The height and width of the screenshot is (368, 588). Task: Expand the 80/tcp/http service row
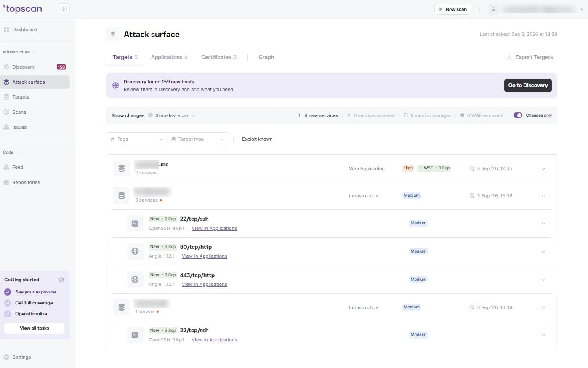point(543,252)
